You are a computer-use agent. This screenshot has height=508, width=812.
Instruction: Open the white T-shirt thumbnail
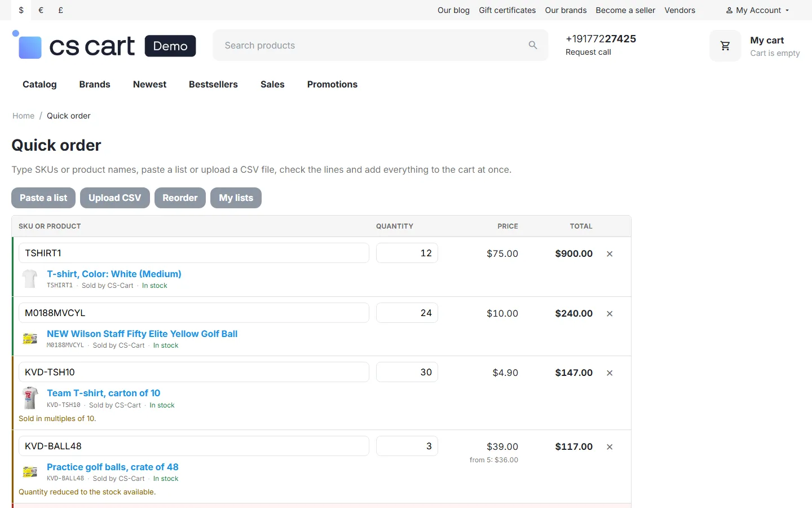30,279
